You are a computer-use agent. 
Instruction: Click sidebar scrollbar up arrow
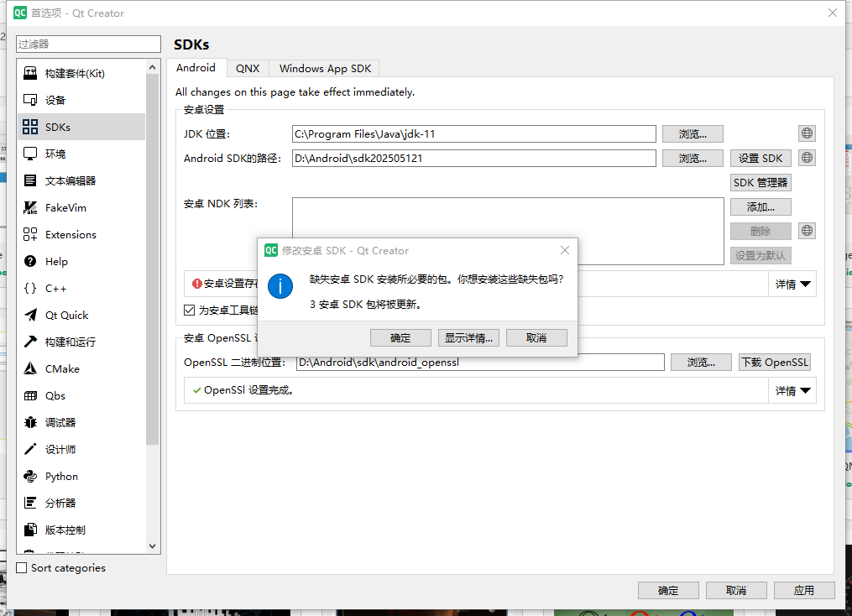152,67
